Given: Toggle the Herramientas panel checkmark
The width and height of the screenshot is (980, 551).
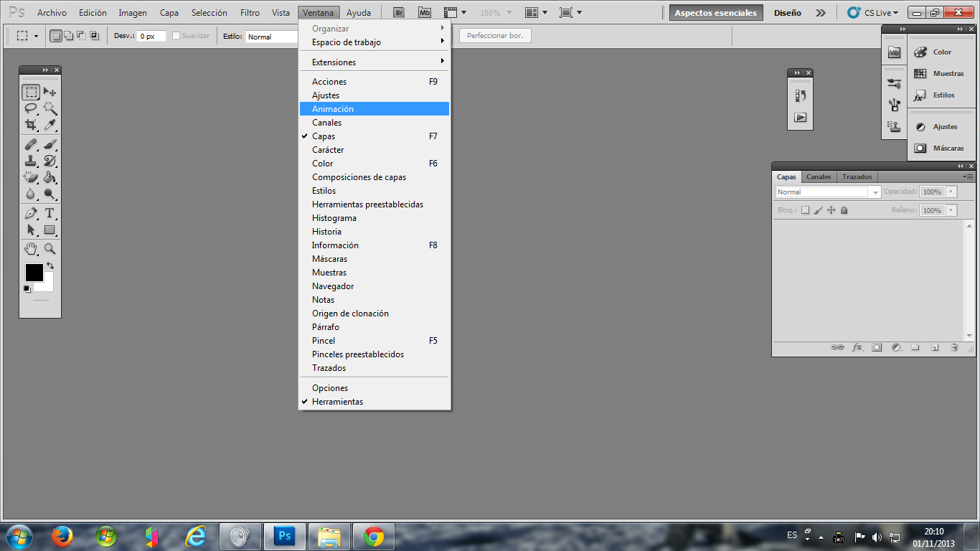Looking at the screenshot, I should point(336,401).
